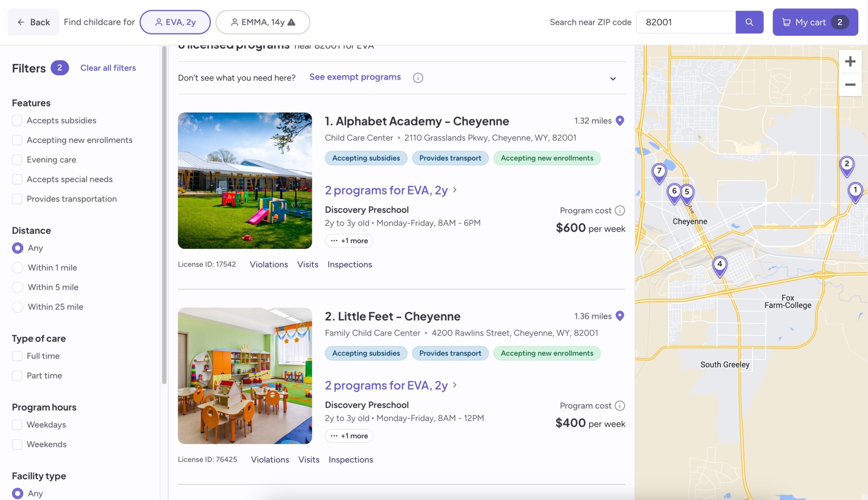
Task: Click info icon next to exempt programs
Action: click(x=418, y=78)
